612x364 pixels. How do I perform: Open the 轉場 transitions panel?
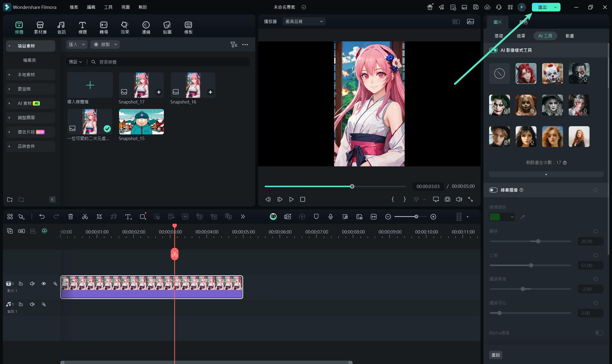click(x=104, y=28)
